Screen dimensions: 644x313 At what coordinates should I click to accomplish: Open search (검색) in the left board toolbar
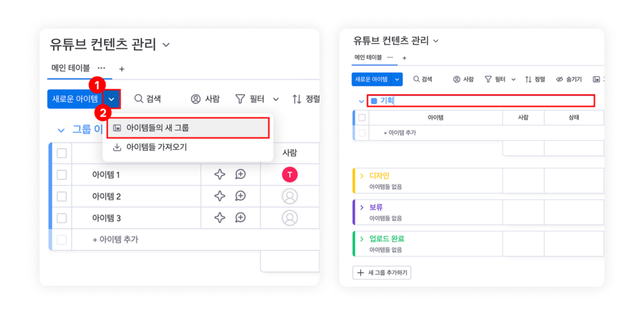click(147, 99)
